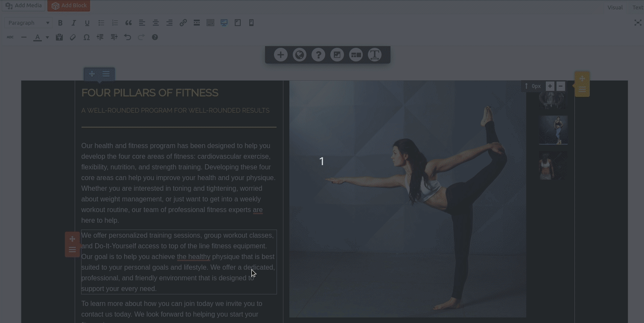Insert a link with the chain icon
644x323 pixels.
183,23
